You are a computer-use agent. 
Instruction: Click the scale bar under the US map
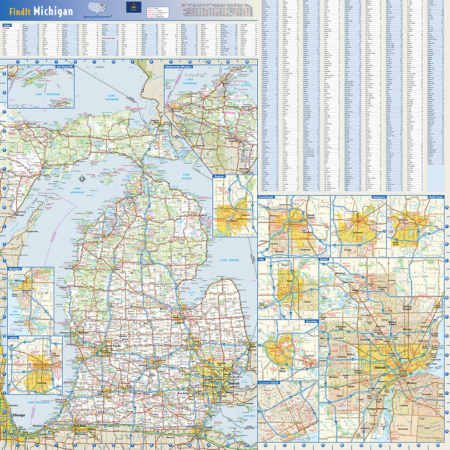coord(97,16)
